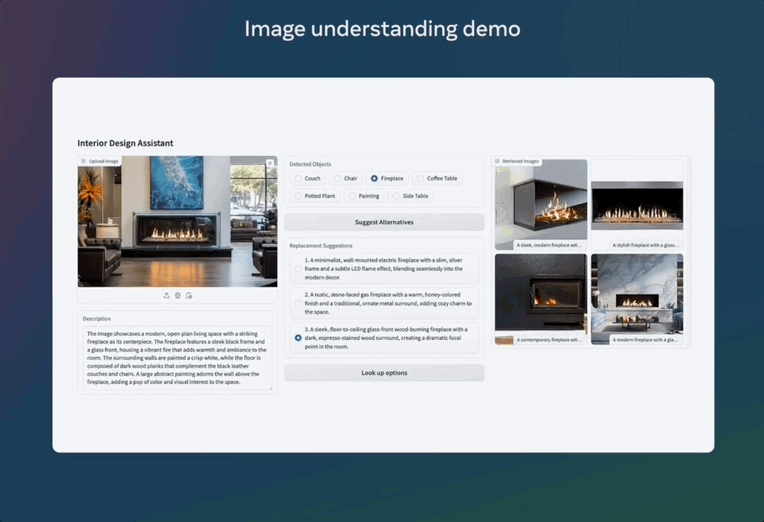Open the contemporary fireplace thumbnail
764x522 pixels.
tap(540, 298)
